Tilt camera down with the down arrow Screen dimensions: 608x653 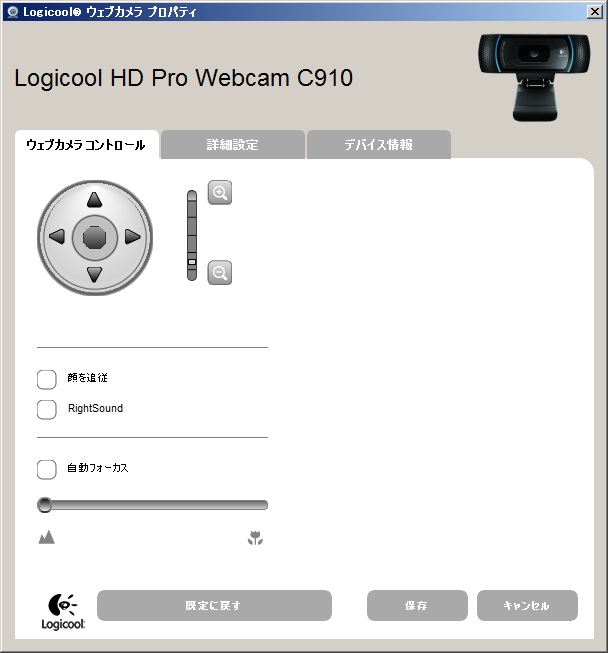[95, 275]
